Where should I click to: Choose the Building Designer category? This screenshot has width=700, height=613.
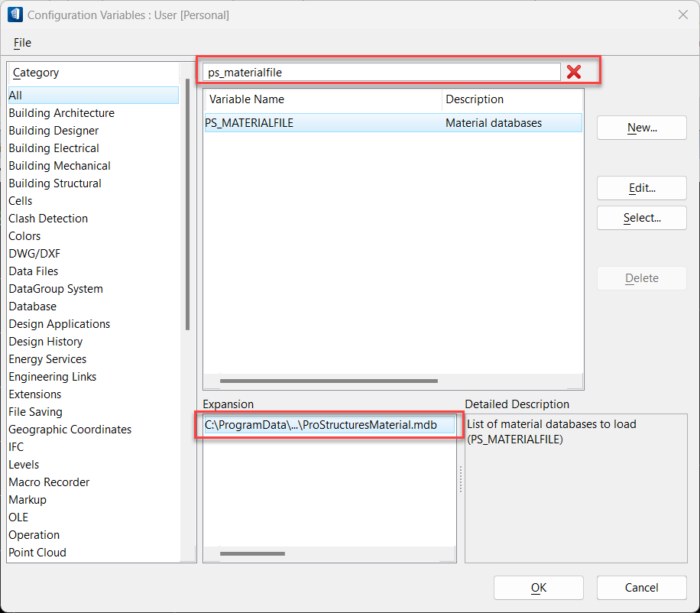click(x=53, y=131)
